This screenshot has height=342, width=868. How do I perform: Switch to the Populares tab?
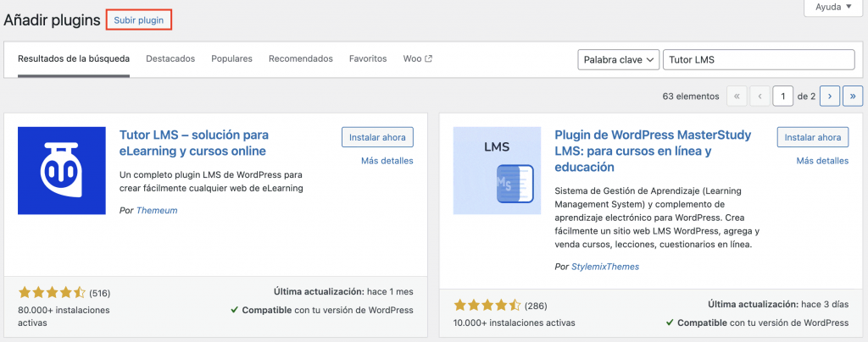click(x=231, y=58)
